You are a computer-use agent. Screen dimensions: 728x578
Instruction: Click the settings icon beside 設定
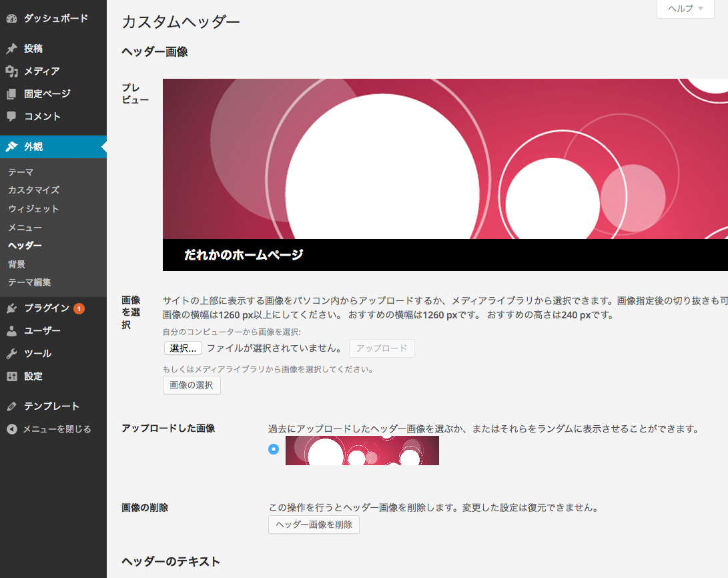click(x=11, y=376)
